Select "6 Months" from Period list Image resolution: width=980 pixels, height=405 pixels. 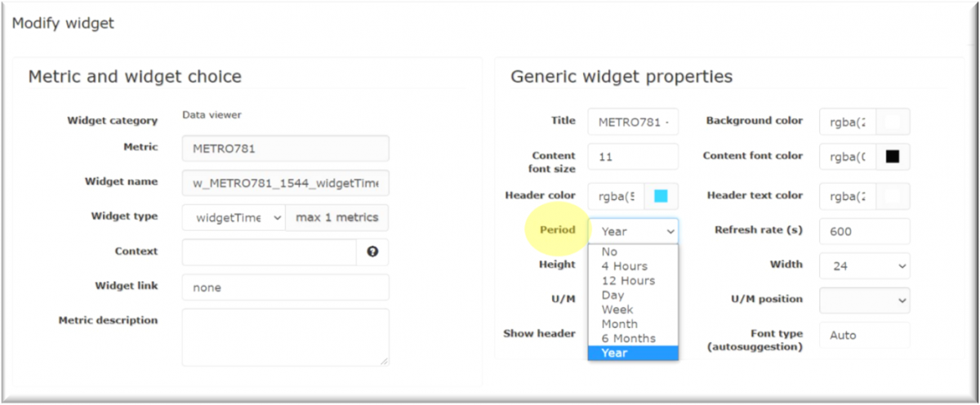coord(628,338)
